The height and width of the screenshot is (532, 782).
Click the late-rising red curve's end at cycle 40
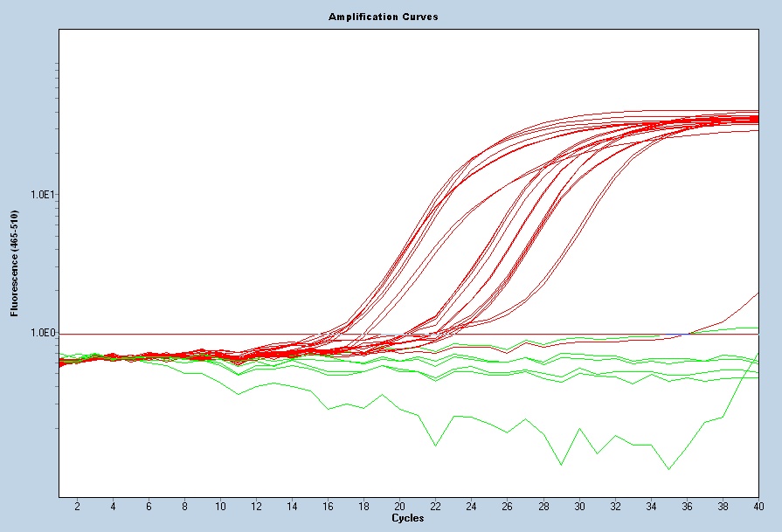757,293
